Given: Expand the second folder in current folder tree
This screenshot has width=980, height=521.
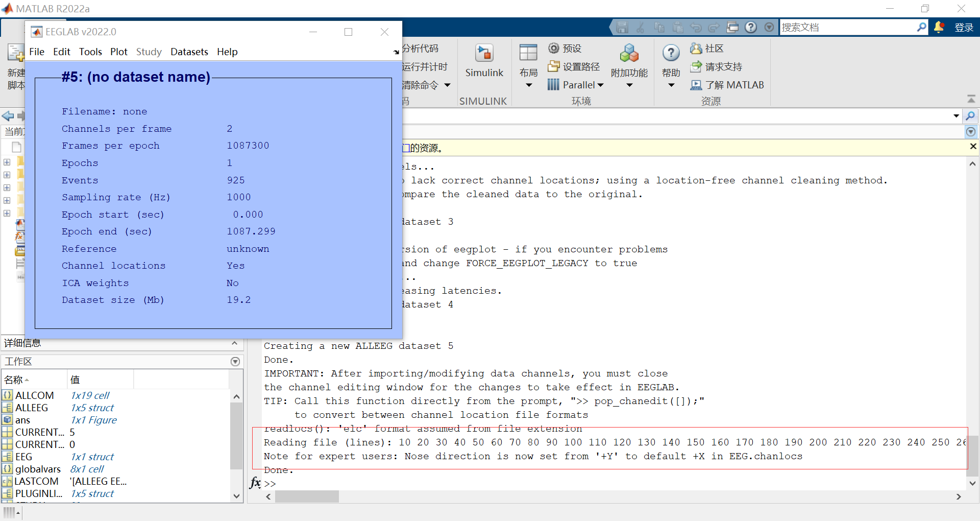Looking at the screenshot, I should pos(7,175).
